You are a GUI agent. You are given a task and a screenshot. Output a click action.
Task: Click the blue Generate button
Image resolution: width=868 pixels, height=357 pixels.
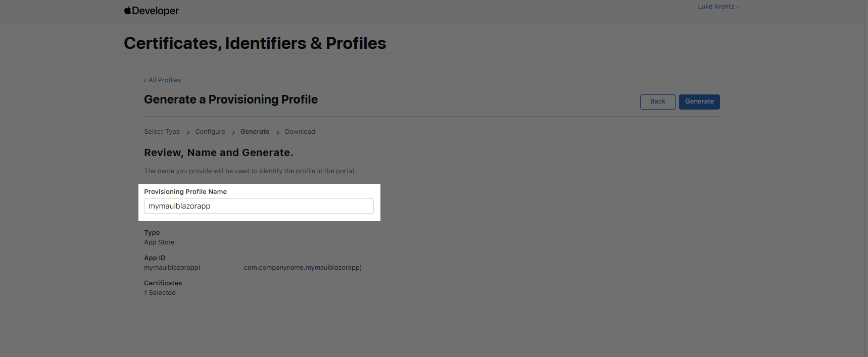point(699,101)
